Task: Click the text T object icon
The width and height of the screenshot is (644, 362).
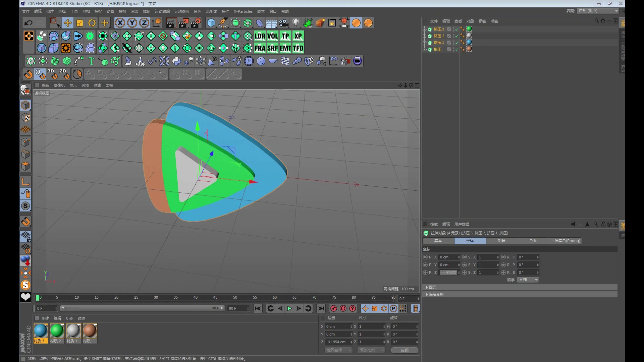Action: click(91, 61)
